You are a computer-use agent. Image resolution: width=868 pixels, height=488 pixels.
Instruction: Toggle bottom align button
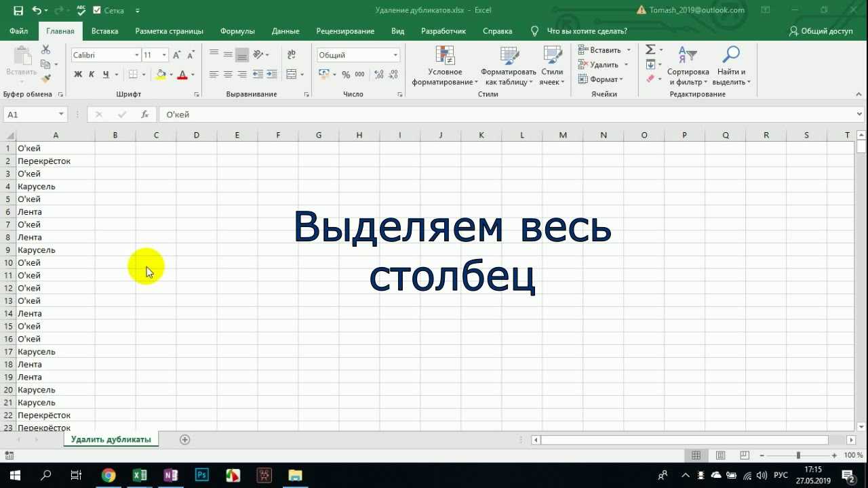tap(242, 54)
